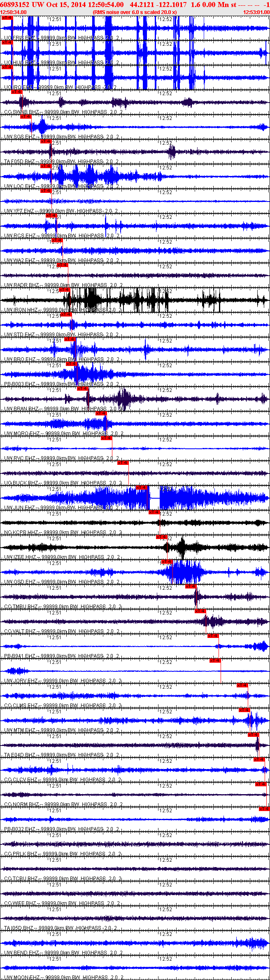Image resolution: width=270 pixels, height=980 pixels.
Task: Select the UO FRIS EHZ station label
Action: pos(62,38)
